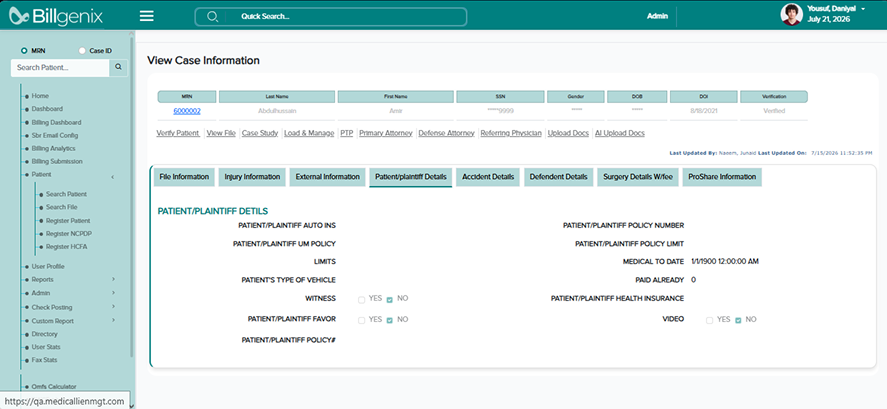Select Patient/plaintiff Details tab
Image resolution: width=887 pixels, height=409 pixels.
(x=411, y=177)
